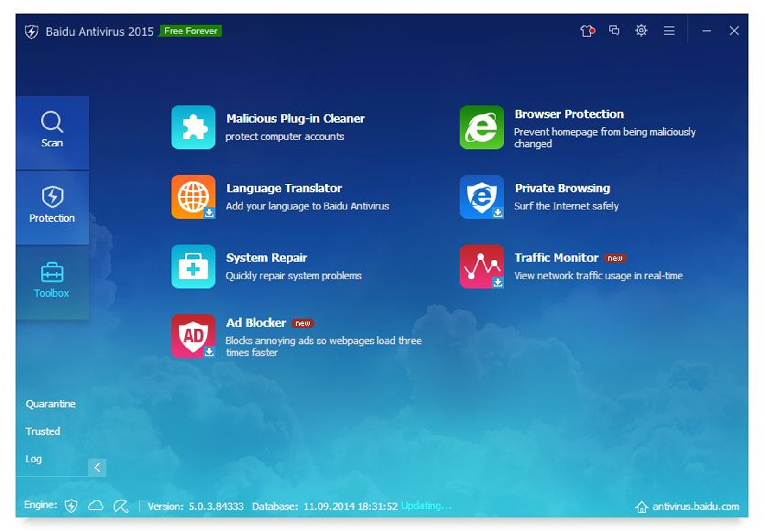Screen dimensions: 765x532
Task: Click the feedback chat icon in title bar
Action: [x=614, y=31]
